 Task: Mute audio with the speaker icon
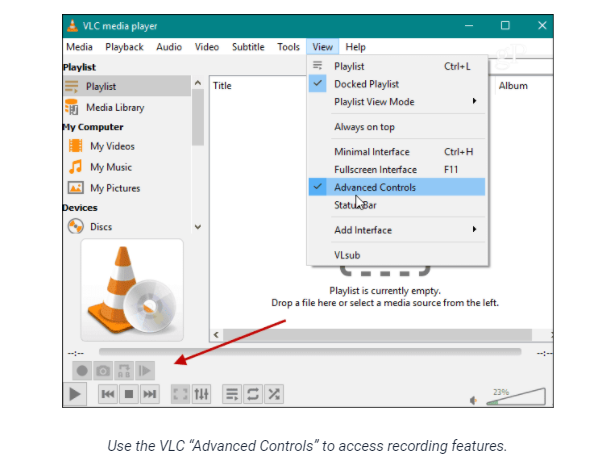coord(473,400)
